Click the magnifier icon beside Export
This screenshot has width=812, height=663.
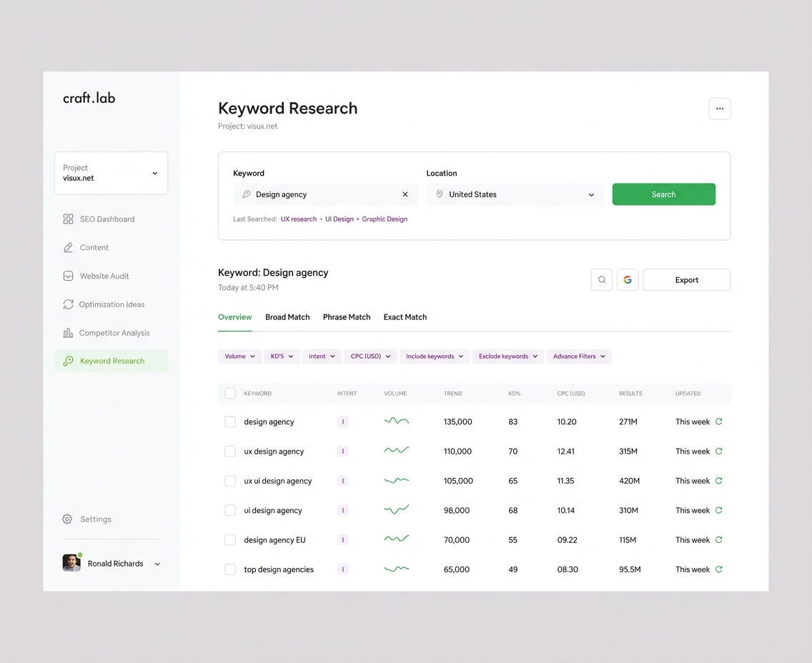(602, 280)
